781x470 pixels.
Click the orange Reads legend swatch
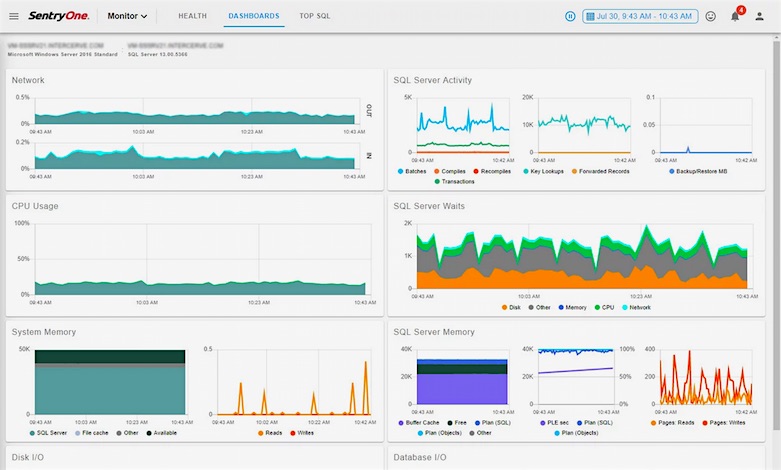pyautogui.click(x=262, y=433)
